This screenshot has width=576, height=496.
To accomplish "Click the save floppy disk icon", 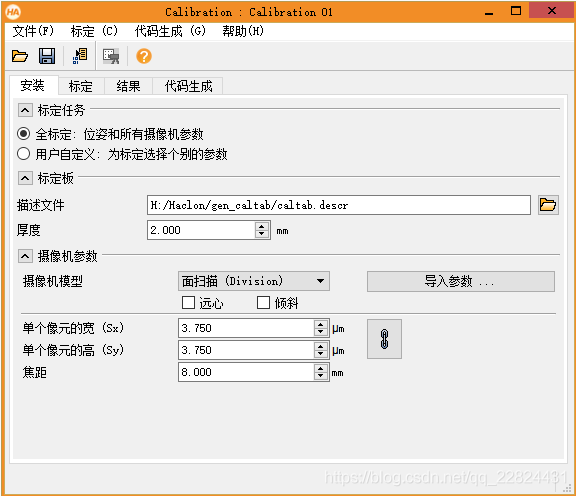I will tap(47, 56).
